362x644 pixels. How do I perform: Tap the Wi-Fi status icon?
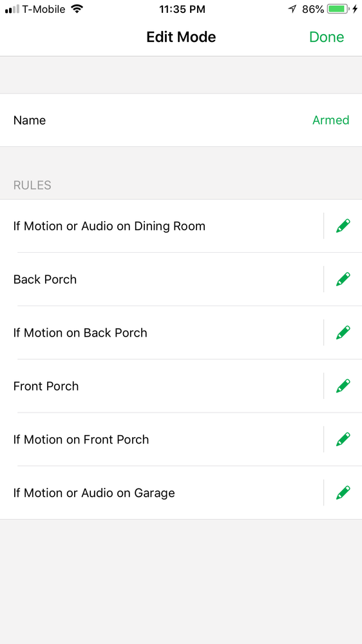click(x=77, y=9)
